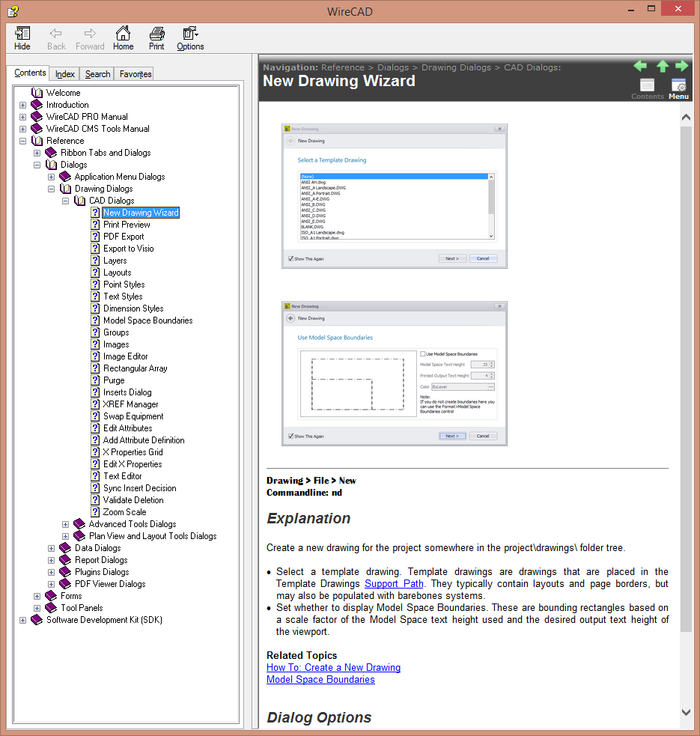Click the topic icon beside Text Editor

point(95,476)
